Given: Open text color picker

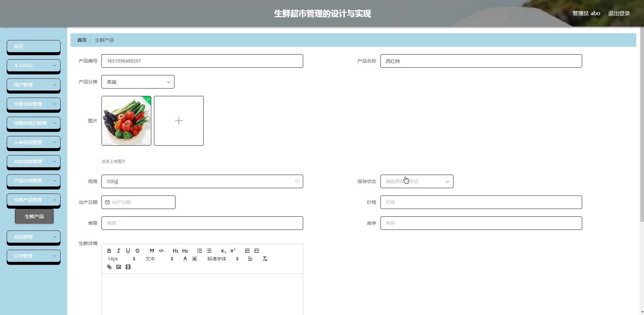Looking at the screenshot, I should click(185, 259).
